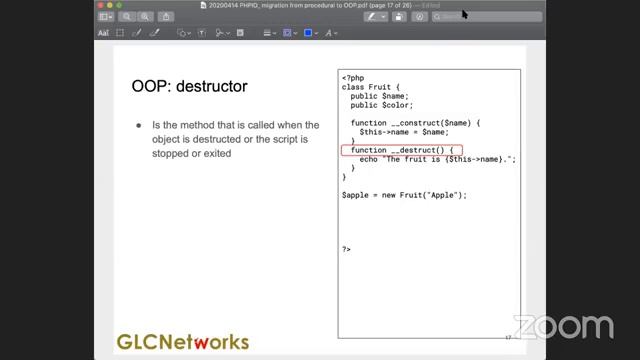Click the document title in the title bar
This screenshot has width=640, height=360.
(309, 5)
